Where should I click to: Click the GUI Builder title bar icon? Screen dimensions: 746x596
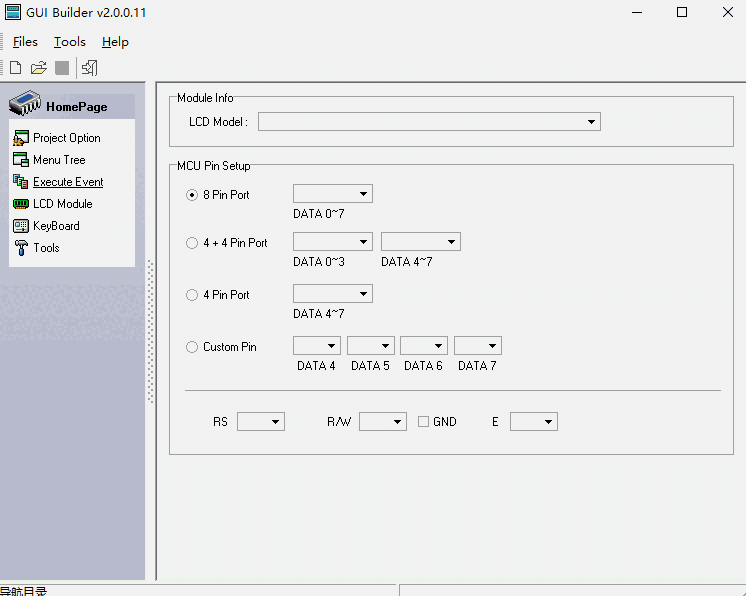(13, 12)
